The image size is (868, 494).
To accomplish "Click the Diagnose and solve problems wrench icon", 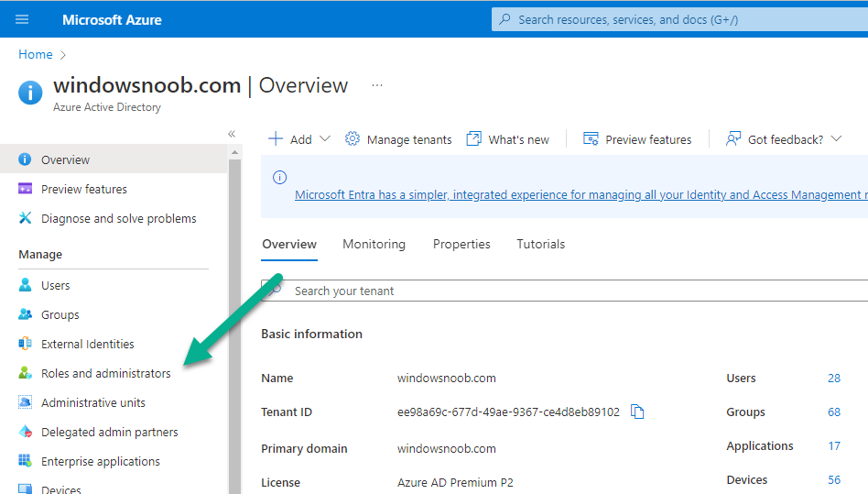I will click(x=25, y=217).
